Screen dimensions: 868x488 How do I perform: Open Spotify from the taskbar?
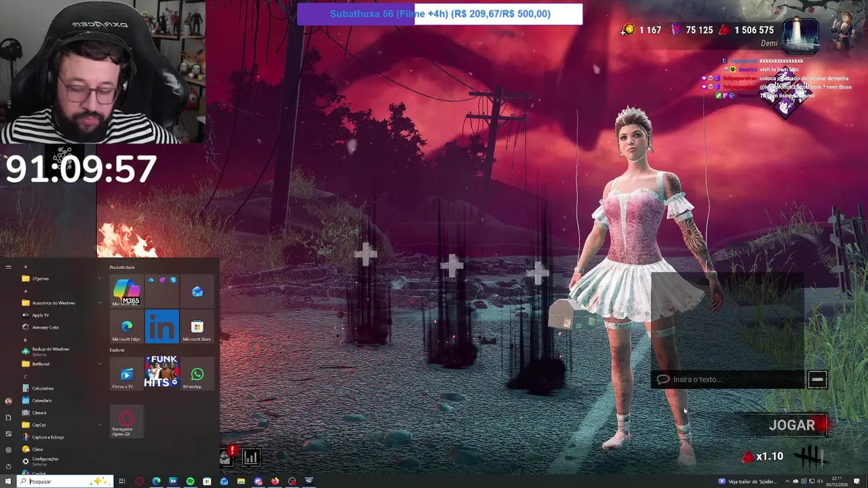click(x=190, y=481)
